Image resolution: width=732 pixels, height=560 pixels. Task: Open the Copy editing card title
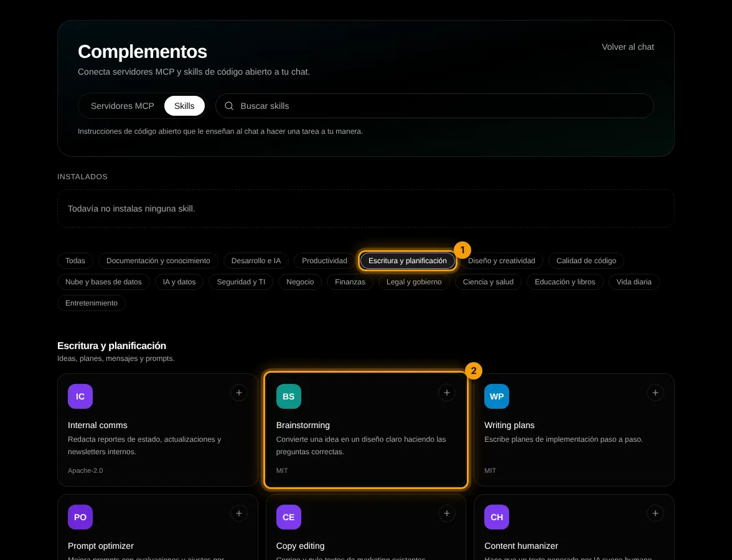(x=300, y=546)
